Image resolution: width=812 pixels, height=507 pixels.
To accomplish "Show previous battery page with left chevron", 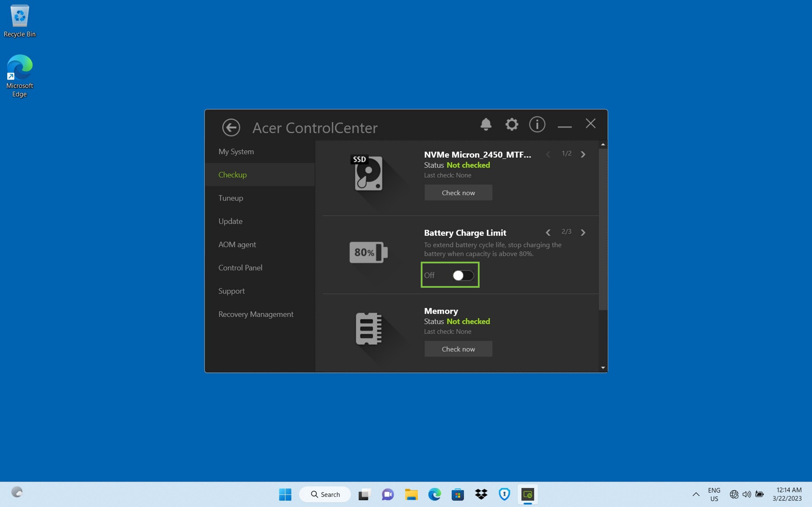I will [548, 232].
